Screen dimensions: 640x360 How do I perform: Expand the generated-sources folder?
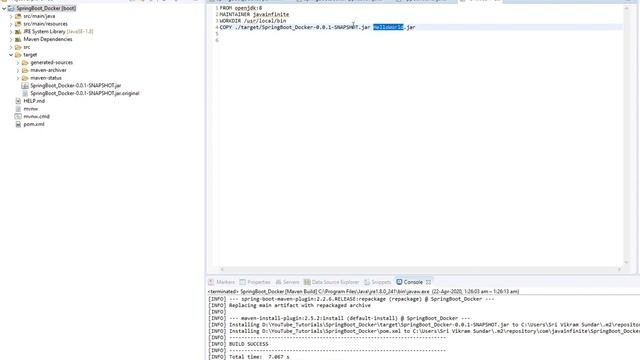click(18, 63)
